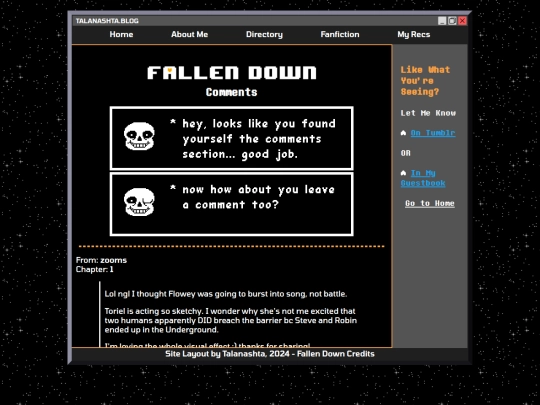This screenshot has height=405, width=540.
Task: Click the FALLEN DOWN title logo
Action: [x=232, y=73]
